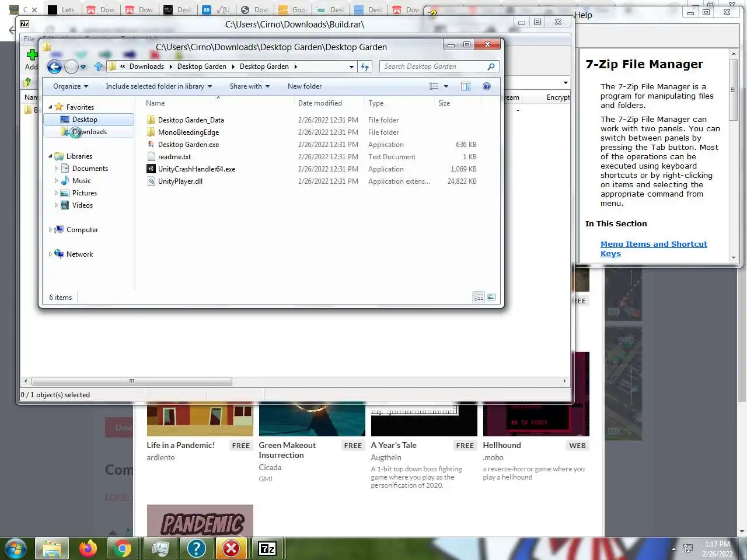
Task: Click the red X taskbar icon
Action: click(231, 548)
